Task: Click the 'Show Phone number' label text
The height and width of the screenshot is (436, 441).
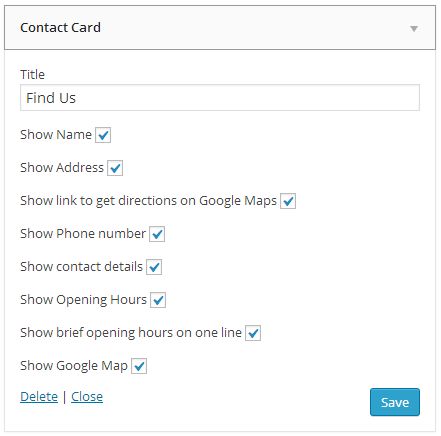Action: [83, 234]
